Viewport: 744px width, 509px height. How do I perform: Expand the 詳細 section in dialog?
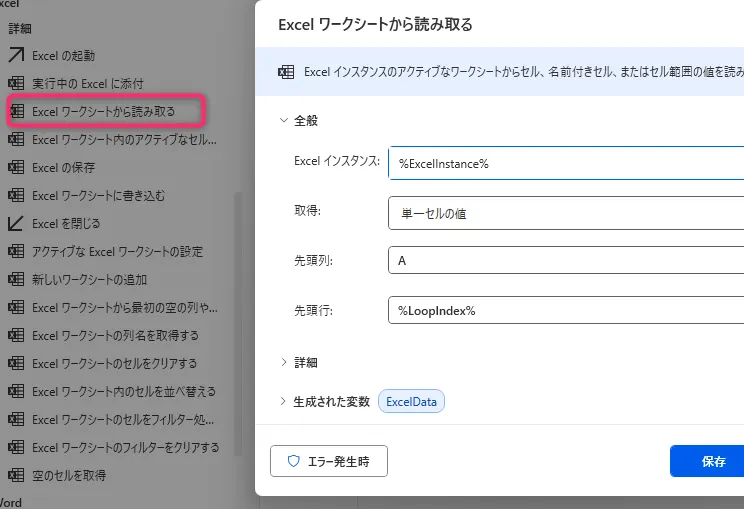(284, 362)
